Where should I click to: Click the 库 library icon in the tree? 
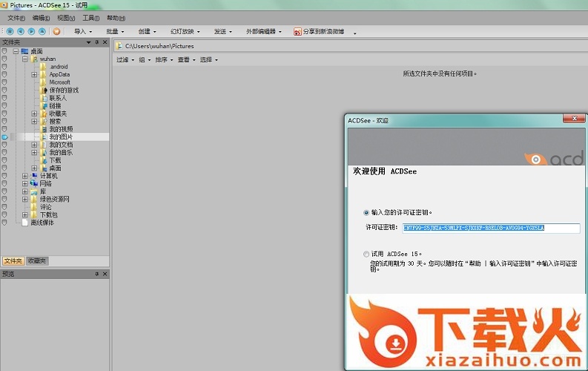tap(35, 191)
